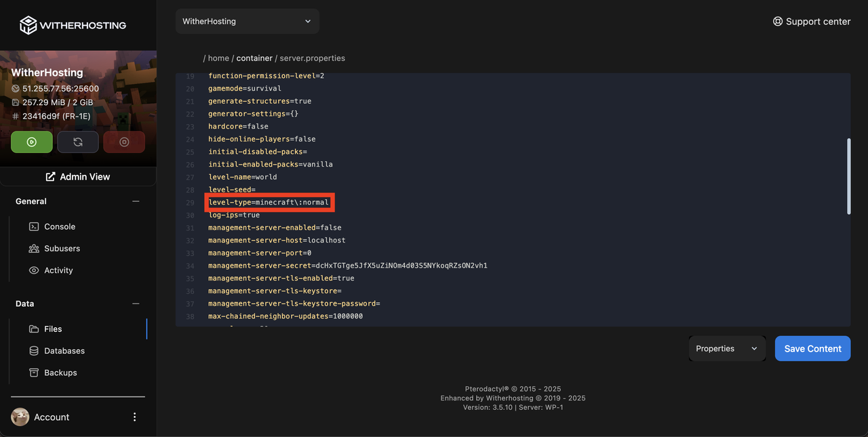Viewport: 868px width, 437px height.
Task: Open the WitherHosting server selector dropdown
Action: point(247,22)
